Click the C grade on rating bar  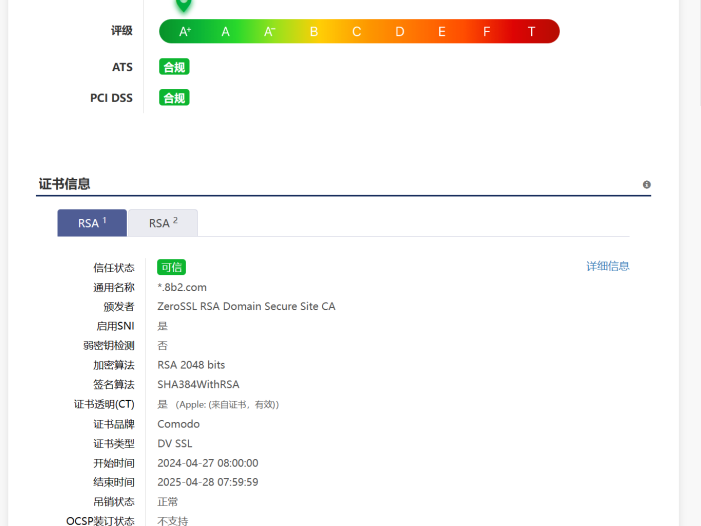(x=357, y=32)
